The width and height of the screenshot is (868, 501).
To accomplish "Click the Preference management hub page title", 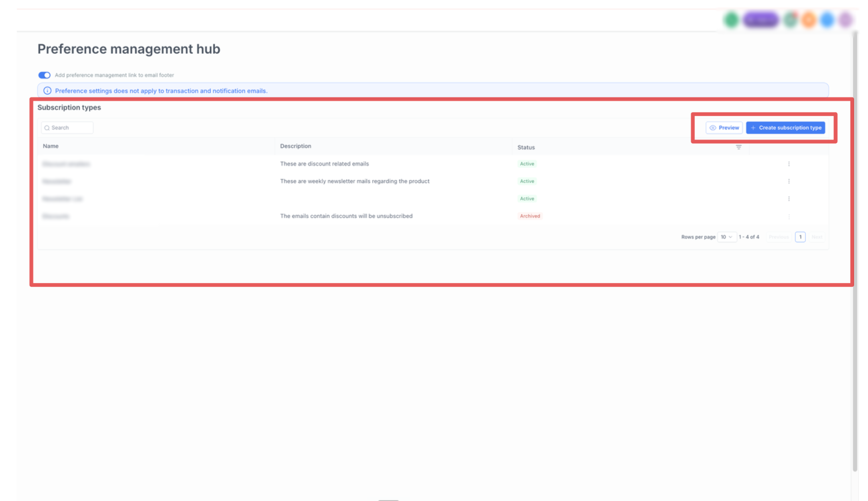I will coord(129,49).
